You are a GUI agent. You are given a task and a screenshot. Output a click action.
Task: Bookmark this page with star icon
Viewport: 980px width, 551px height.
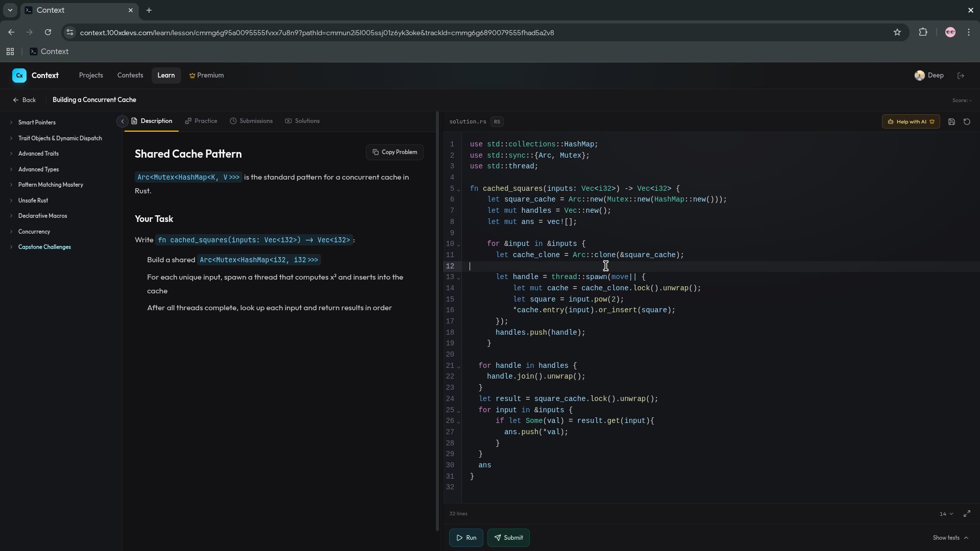pos(897,33)
